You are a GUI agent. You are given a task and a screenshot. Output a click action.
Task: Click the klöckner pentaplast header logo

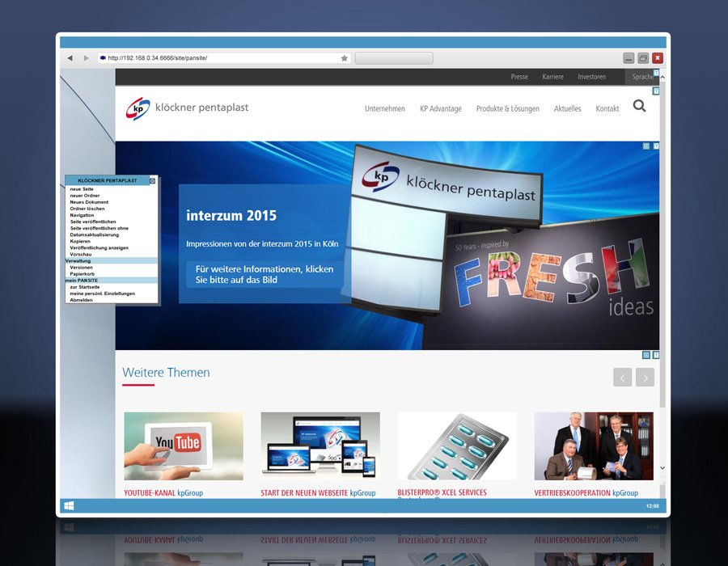pyautogui.click(x=187, y=108)
